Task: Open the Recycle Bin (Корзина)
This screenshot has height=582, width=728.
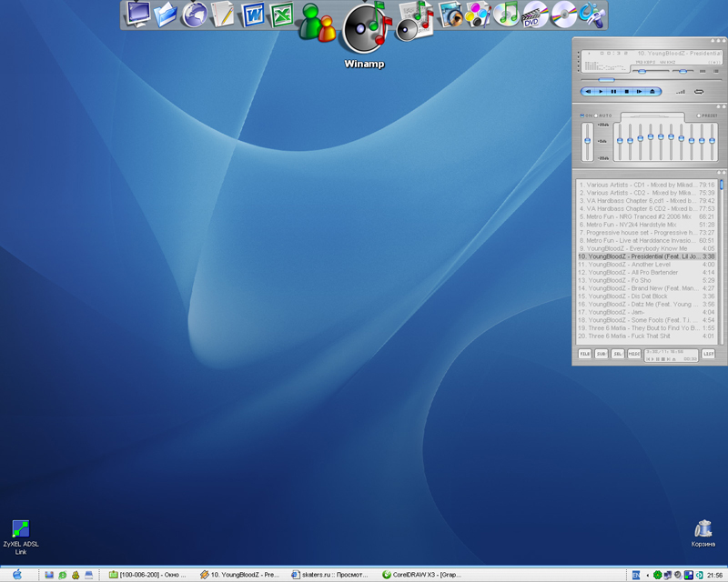Action: click(x=703, y=529)
